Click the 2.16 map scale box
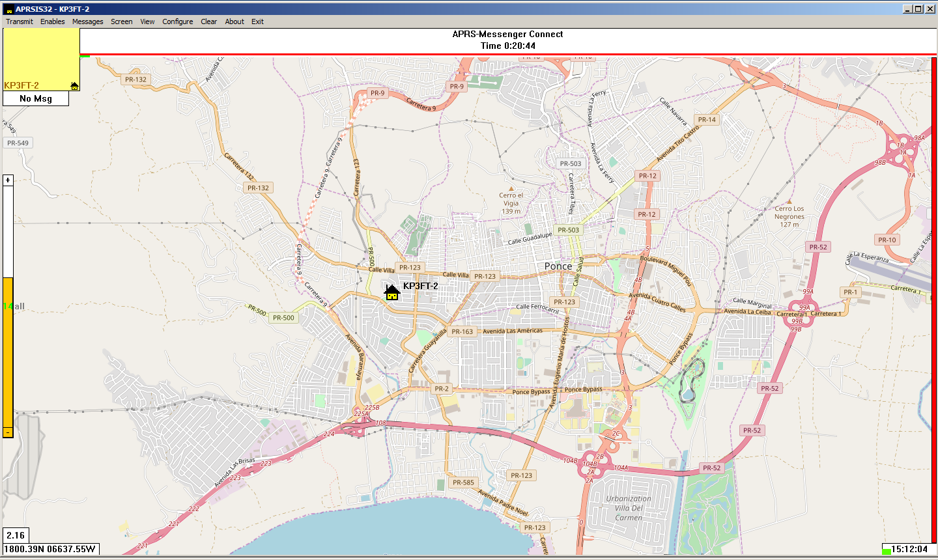Screen dimensions: 938x560 click(x=16, y=535)
